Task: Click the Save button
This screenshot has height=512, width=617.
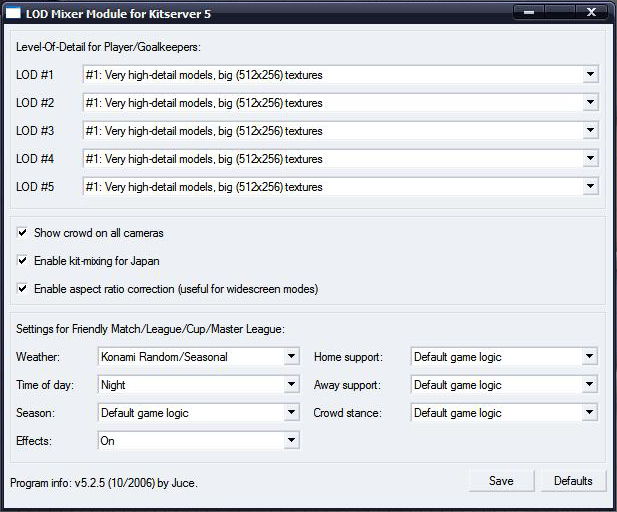Action: tap(501, 481)
